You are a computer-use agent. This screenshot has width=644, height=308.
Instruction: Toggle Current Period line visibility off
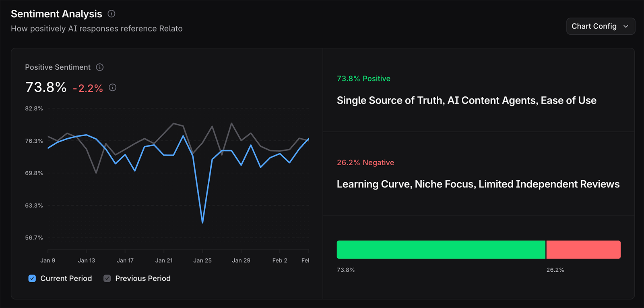[x=32, y=278]
